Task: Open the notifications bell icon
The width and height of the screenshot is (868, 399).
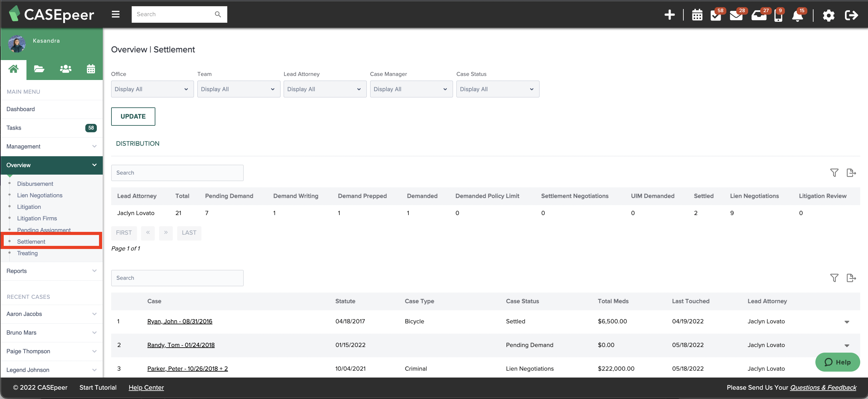Action: [798, 16]
